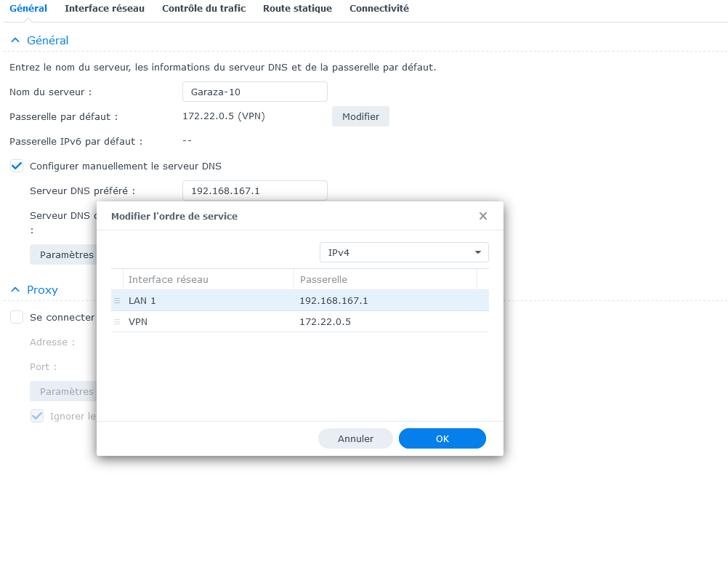This screenshot has width=728, height=578.
Task: Collapse the Proxy section chevron
Action: pyautogui.click(x=15, y=289)
